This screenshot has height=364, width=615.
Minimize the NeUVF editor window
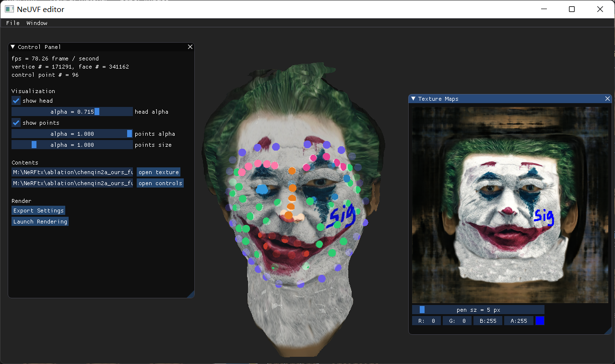[544, 9]
